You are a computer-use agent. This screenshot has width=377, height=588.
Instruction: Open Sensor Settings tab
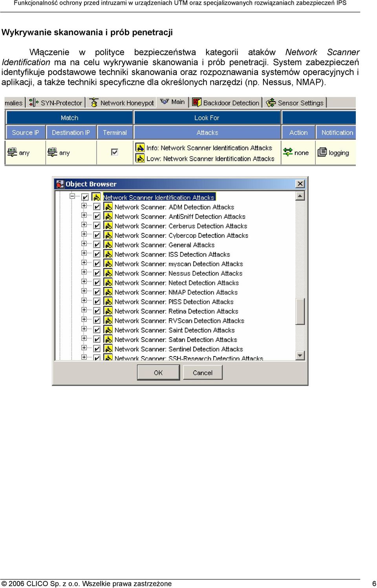point(295,103)
